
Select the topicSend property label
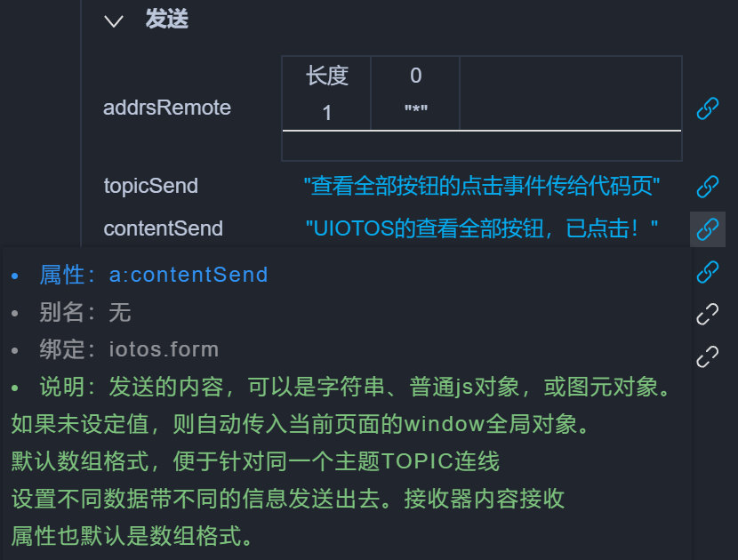pyautogui.click(x=151, y=186)
